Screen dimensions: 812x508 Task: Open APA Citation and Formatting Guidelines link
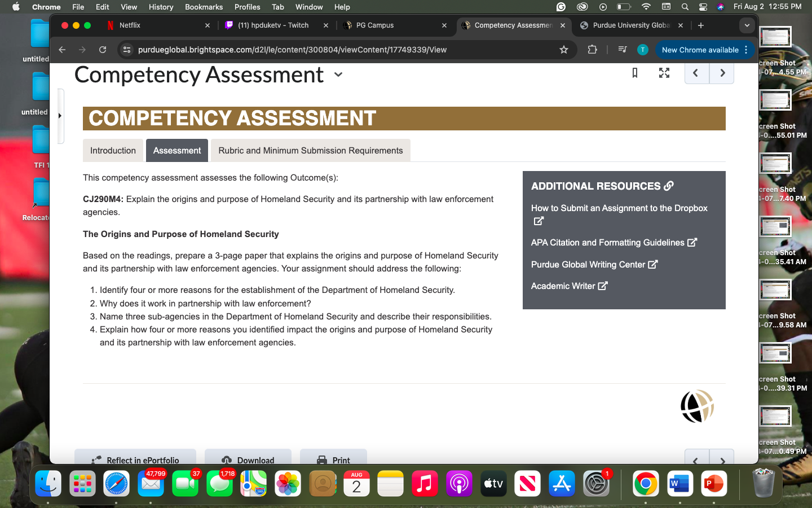click(x=614, y=243)
